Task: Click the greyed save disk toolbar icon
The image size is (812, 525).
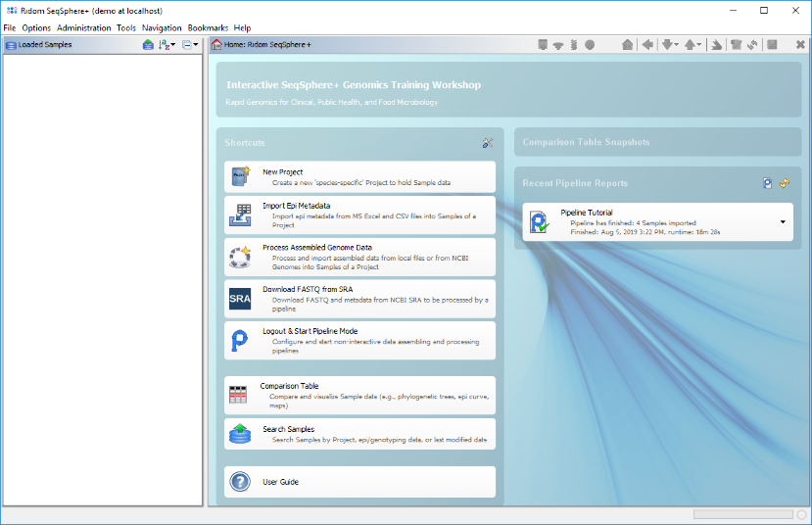Action: tap(772, 45)
